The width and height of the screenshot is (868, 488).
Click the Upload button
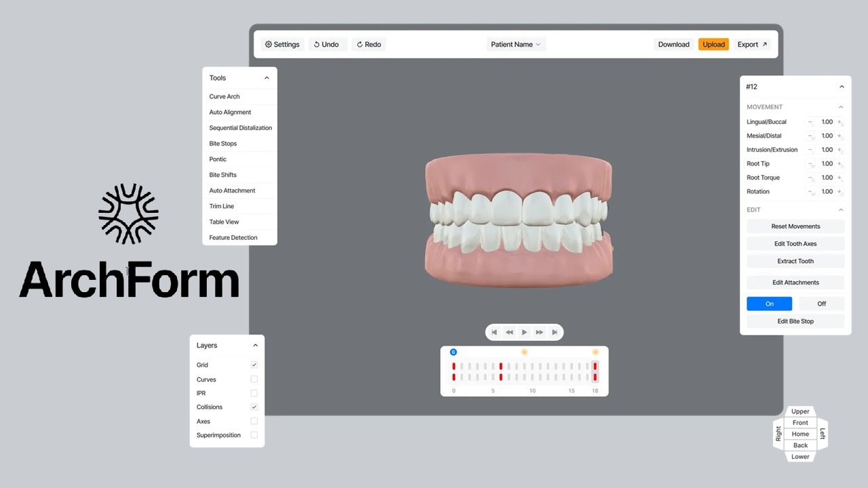(713, 45)
